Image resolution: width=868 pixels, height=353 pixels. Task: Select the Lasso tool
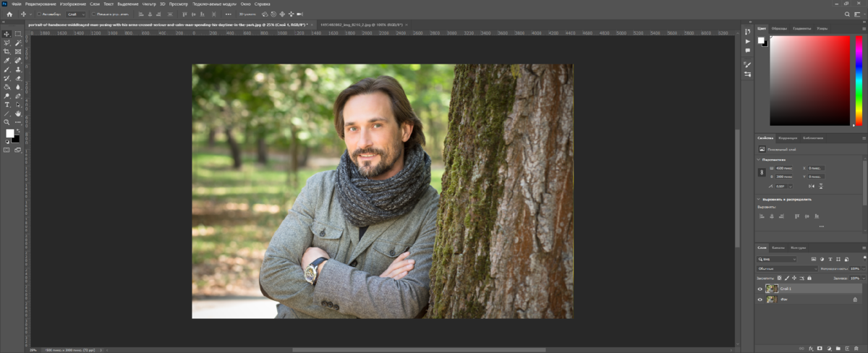pos(7,43)
